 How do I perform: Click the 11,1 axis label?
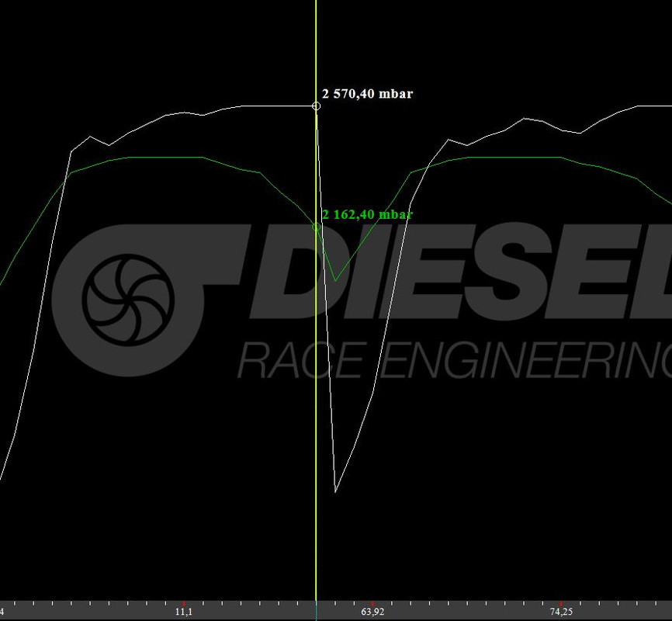click(183, 612)
